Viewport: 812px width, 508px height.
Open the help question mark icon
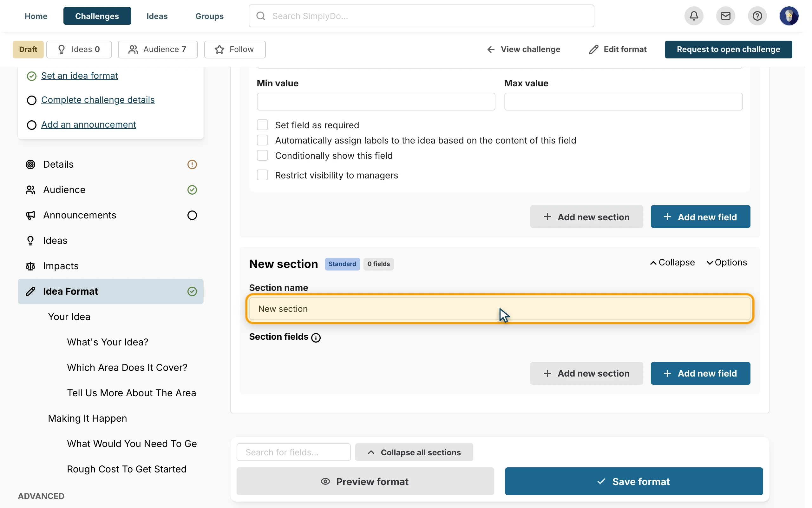coord(757,16)
